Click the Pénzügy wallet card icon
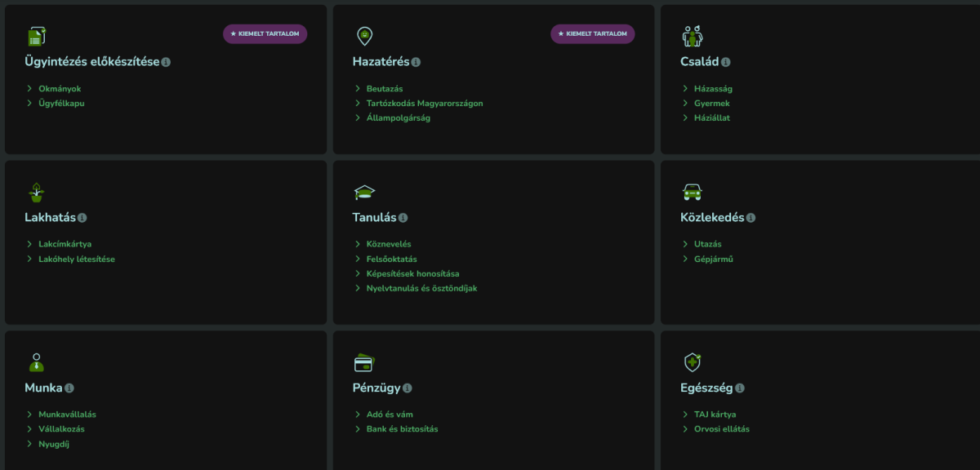The width and height of the screenshot is (980, 470). (364, 363)
